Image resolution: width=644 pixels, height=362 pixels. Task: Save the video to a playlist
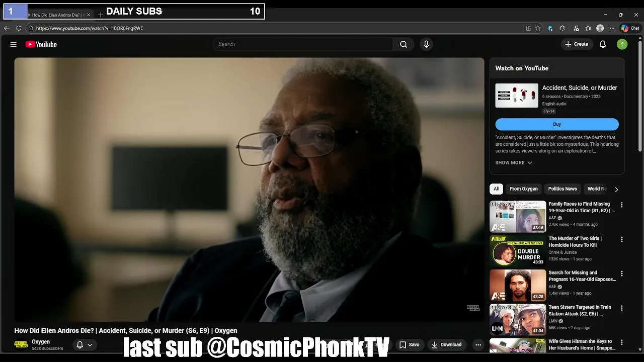409,345
